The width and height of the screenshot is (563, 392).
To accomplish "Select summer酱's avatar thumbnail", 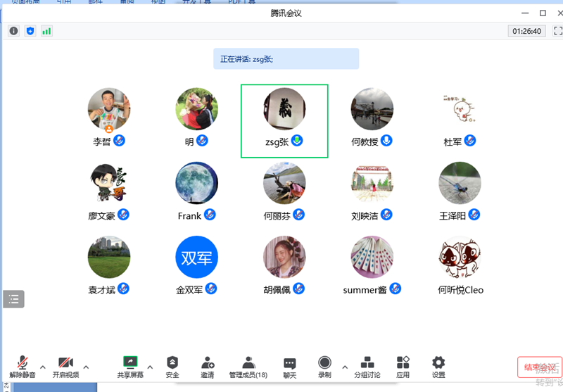I will point(372,257).
